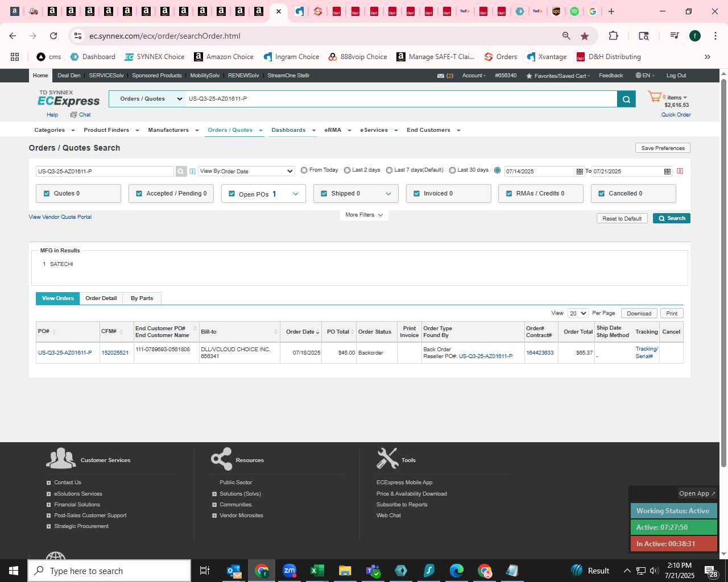
Task: Open From date calendar picker icon
Action: pyautogui.click(x=580, y=171)
